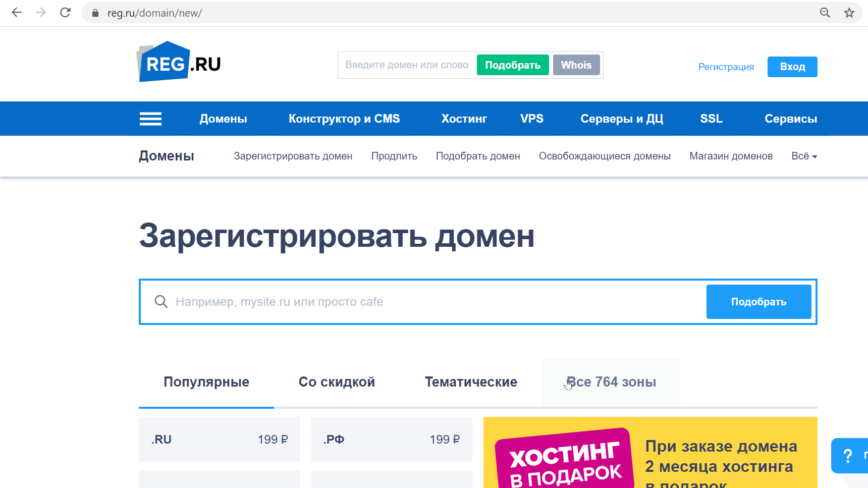Choose the .RU zone 199 ₽ card
The height and width of the screenshot is (488, 868).
220,440
